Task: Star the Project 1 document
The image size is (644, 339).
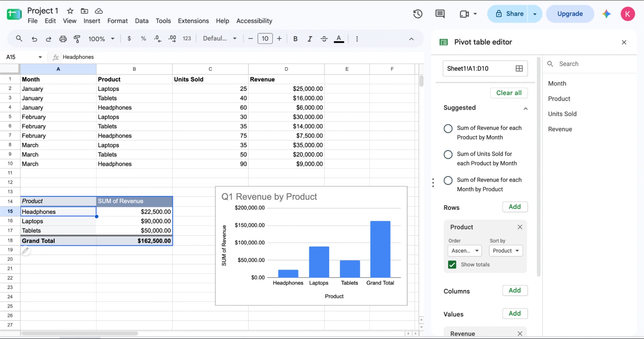Action: tap(70, 11)
